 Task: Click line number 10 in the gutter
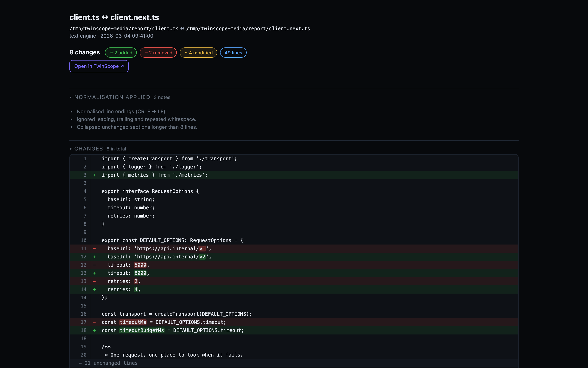pos(83,240)
